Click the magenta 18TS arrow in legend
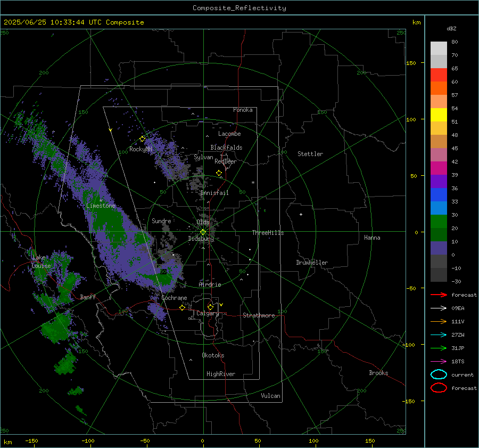The width and height of the screenshot is (479, 448). [439, 362]
